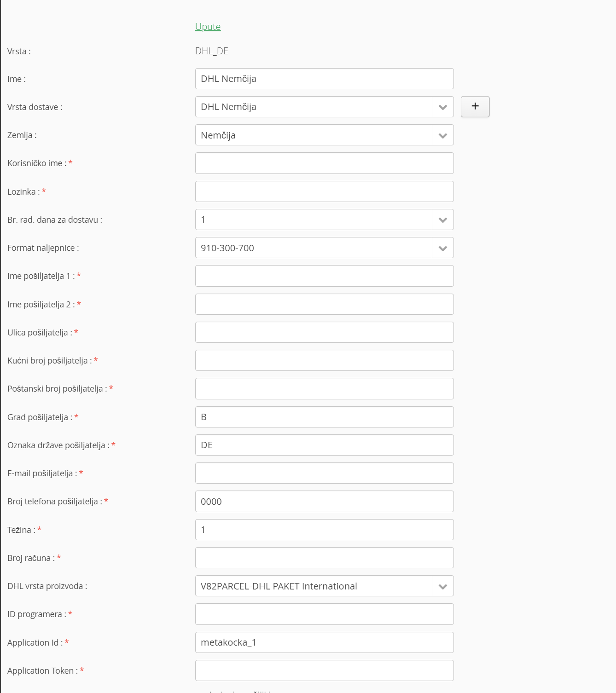Select the Ime pošiljatelja 1 input
The height and width of the screenshot is (693, 616).
[325, 276]
